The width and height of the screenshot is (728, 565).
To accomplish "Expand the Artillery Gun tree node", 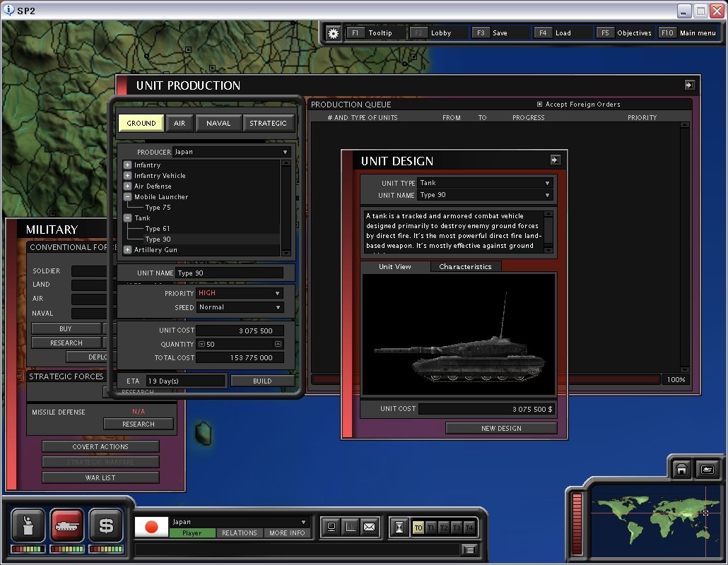I will click(x=127, y=249).
